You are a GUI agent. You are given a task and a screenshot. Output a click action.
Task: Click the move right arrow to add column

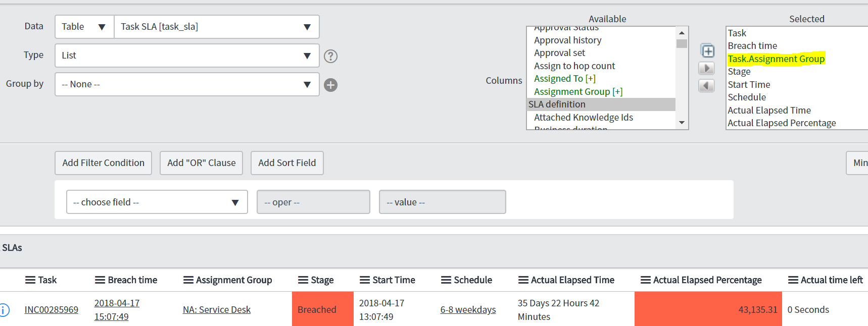click(706, 68)
